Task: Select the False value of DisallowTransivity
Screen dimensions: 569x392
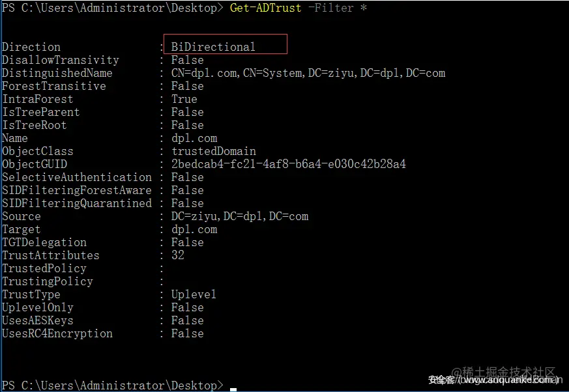Action: [x=187, y=60]
